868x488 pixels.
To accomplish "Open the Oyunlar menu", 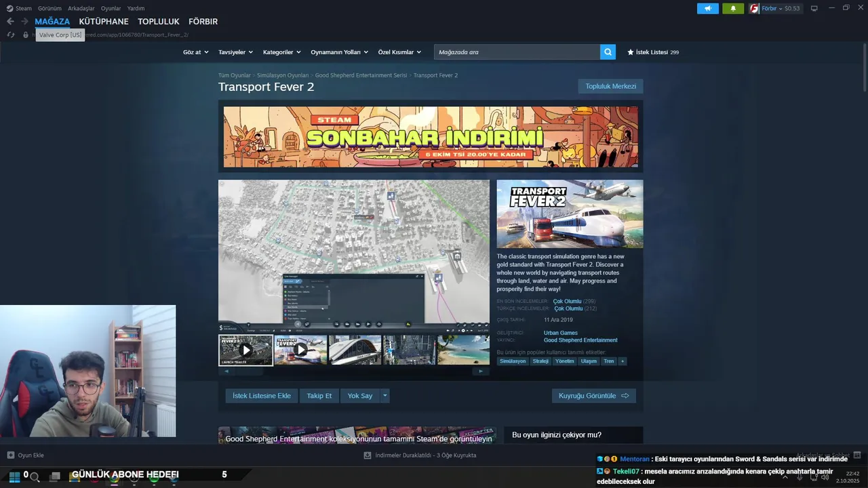I will click(111, 9).
